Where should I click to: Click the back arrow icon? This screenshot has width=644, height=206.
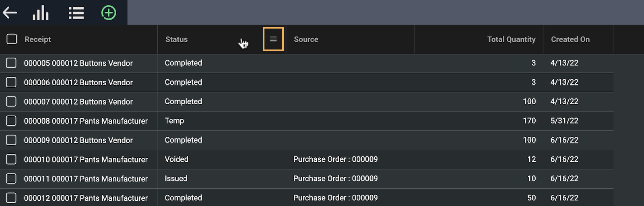click(x=10, y=12)
